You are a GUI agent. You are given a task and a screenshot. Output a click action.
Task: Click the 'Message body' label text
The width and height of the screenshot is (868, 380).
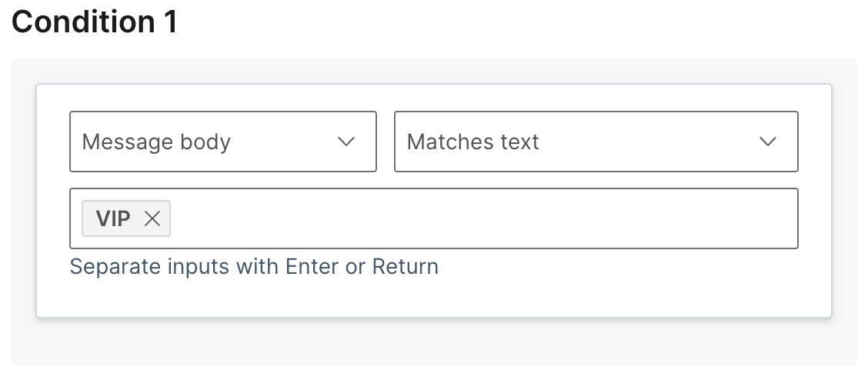[156, 142]
